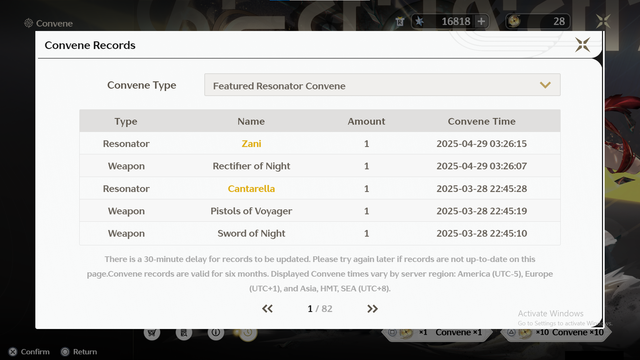
Task: Click the Astrite currency star icon
Action: [419, 21]
